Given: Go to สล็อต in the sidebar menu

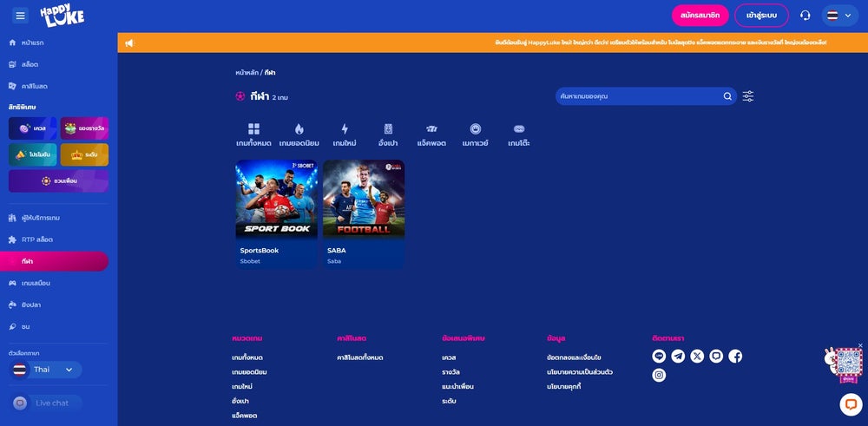Looking at the screenshot, I should click(30, 64).
